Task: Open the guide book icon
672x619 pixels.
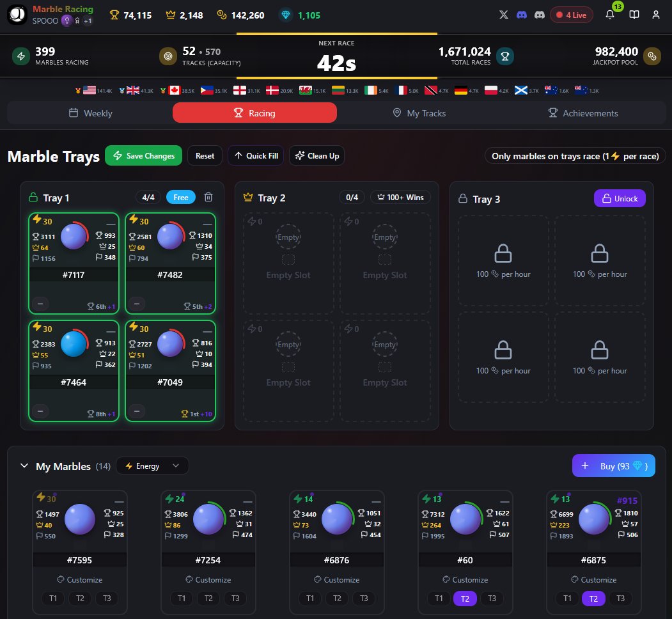Action: click(x=634, y=15)
